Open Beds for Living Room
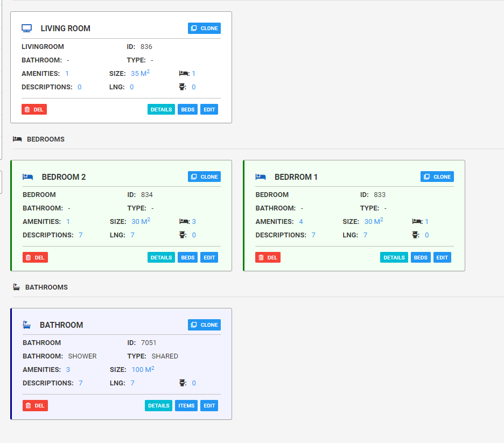Image resolution: width=504 pixels, height=443 pixels. tap(188, 110)
